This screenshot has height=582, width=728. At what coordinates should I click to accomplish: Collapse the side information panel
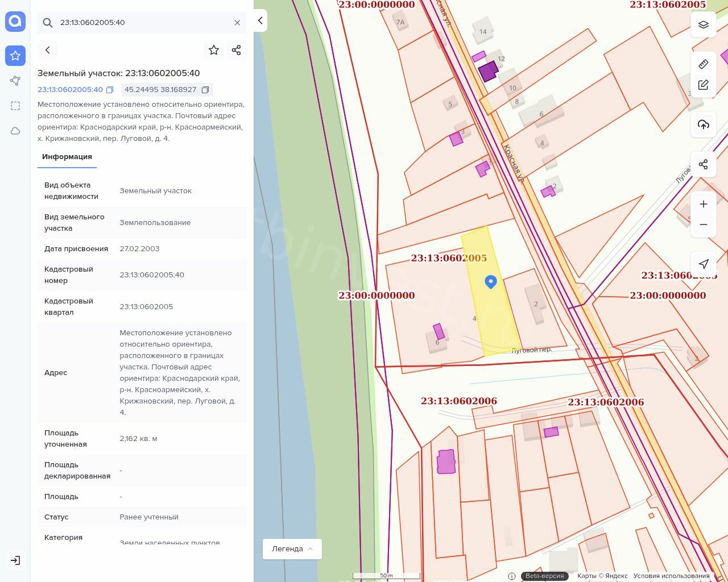[x=260, y=20]
